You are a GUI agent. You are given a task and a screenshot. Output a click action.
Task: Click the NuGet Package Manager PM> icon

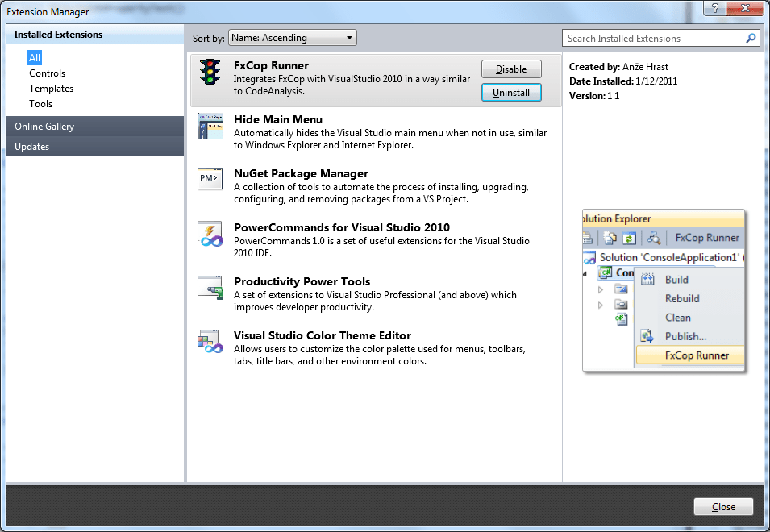(210, 179)
